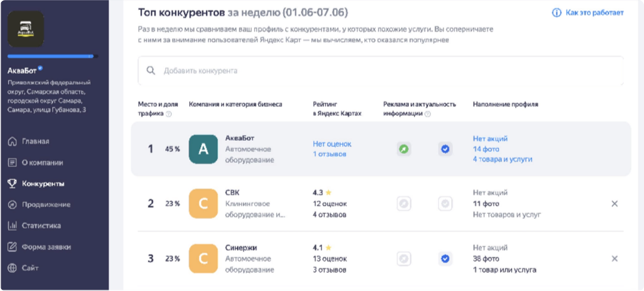This screenshot has height=291, width=644.
Task: Open the 4 товара и услуги link
Action: coord(503,159)
